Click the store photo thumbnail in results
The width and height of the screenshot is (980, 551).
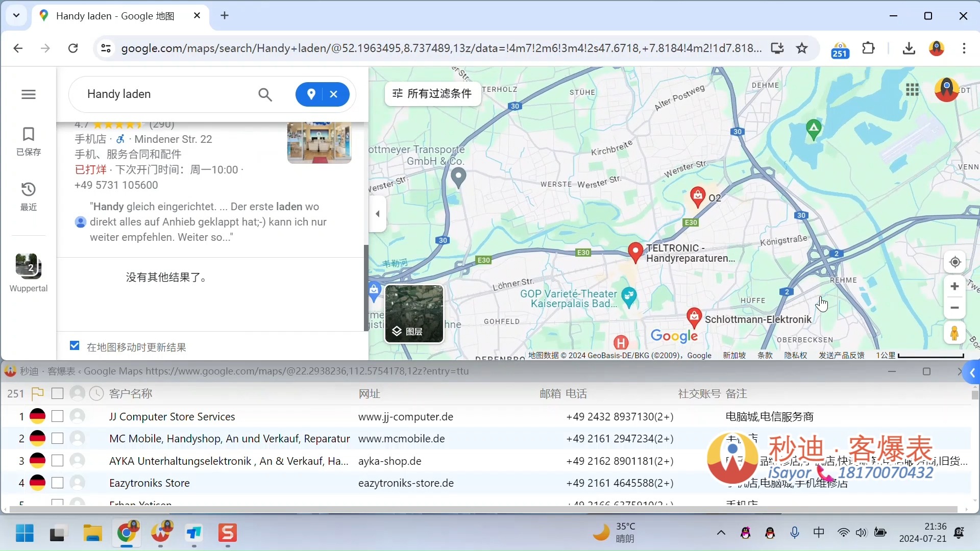pyautogui.click(x=319, y=143)
